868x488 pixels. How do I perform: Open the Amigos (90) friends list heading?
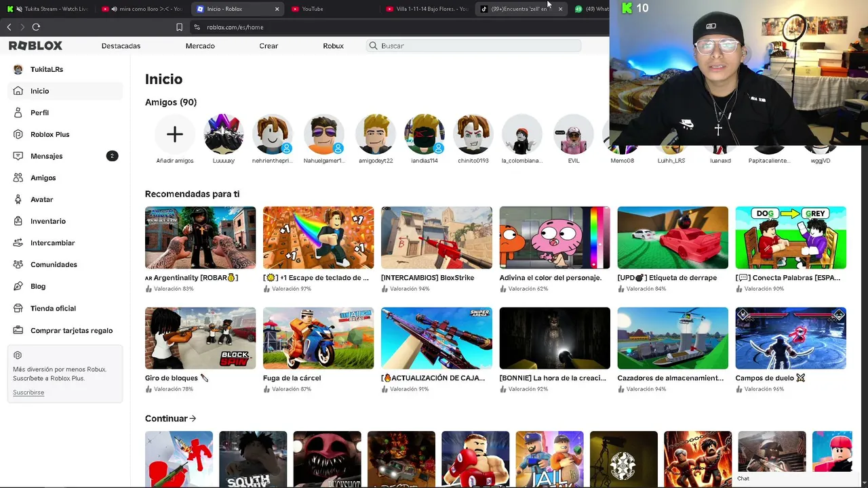[x=171, y=102]
